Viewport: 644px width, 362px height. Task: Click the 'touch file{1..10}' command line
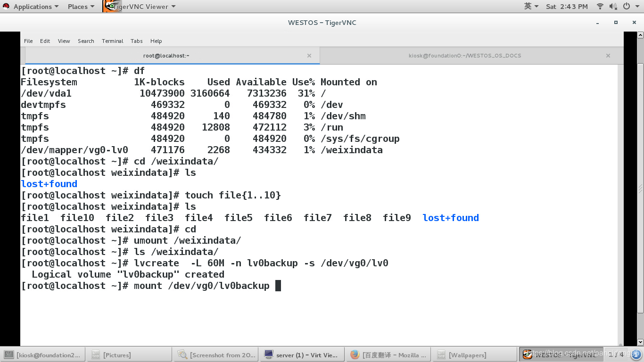[x=151, y=195]
